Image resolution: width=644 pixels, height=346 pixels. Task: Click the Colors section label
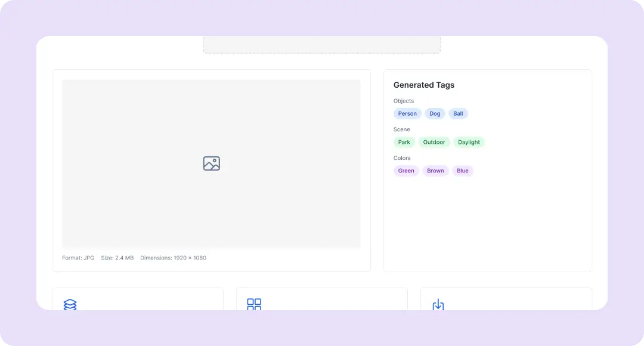402,158
